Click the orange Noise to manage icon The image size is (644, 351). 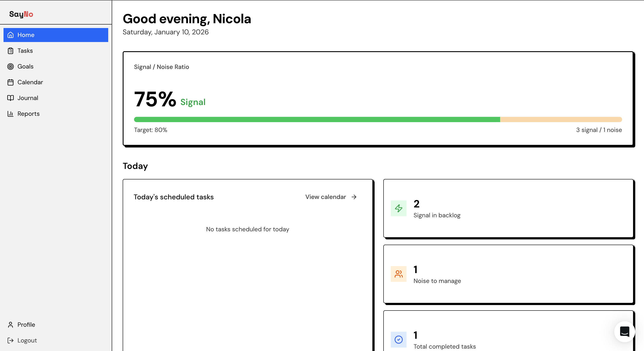point(398,274)
